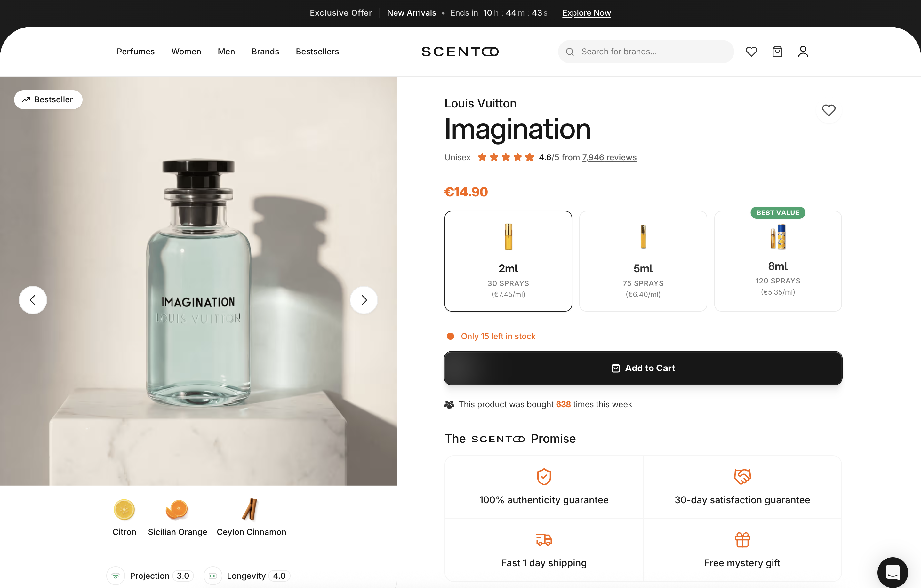Open the 7,946 reviews link
This screenshot has width=921, height=588.
(x=609, y=157)
